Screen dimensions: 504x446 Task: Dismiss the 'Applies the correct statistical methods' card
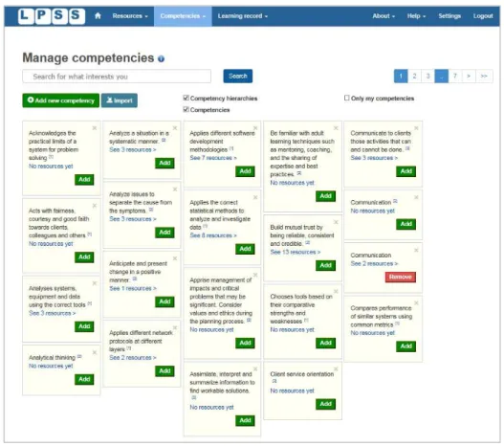coord(255,197)
